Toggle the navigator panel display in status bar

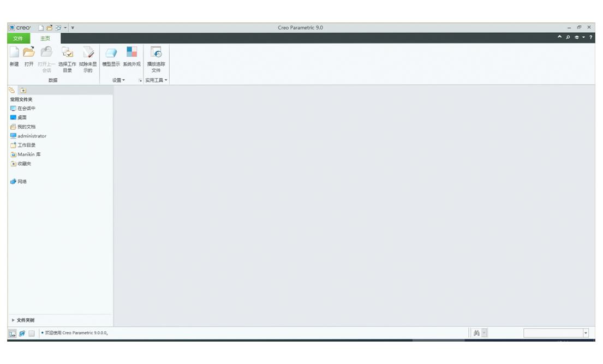(x=12, y=333)
